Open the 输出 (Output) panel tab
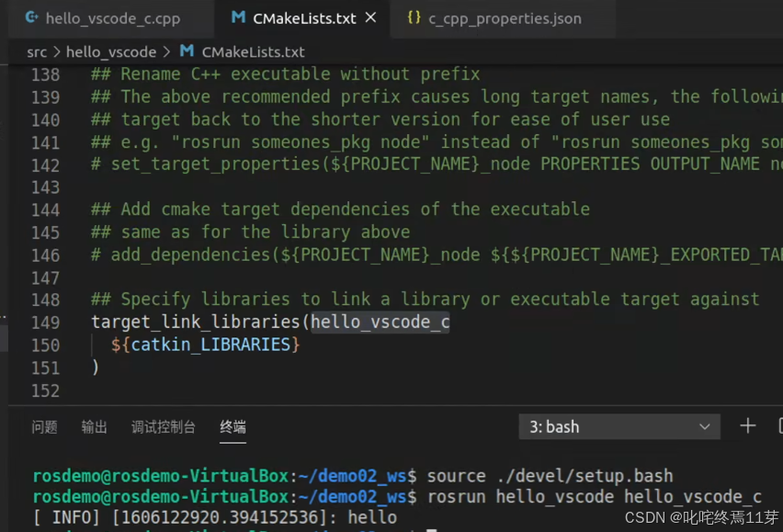 94,427
